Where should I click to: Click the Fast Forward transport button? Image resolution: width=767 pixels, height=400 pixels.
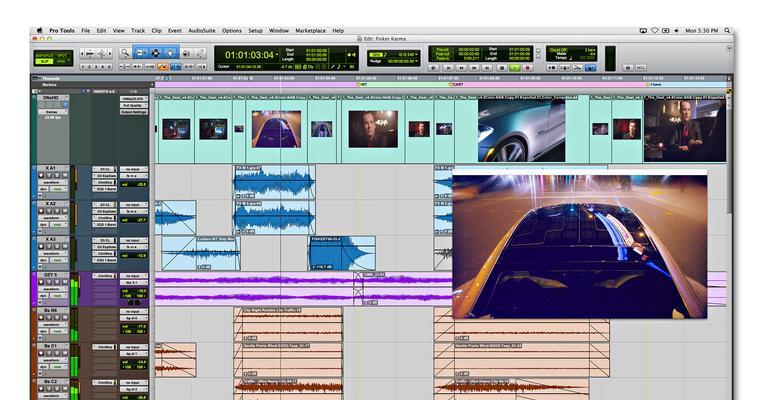(x=474, y=68)
